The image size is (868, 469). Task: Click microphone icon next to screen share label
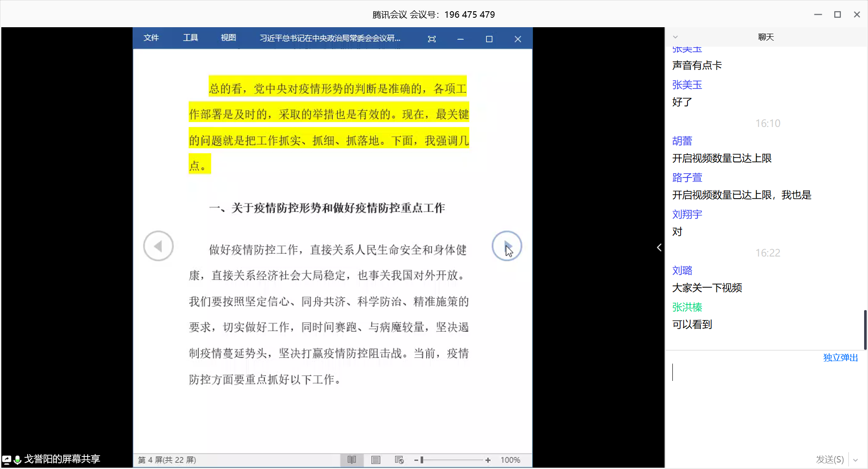18,459
